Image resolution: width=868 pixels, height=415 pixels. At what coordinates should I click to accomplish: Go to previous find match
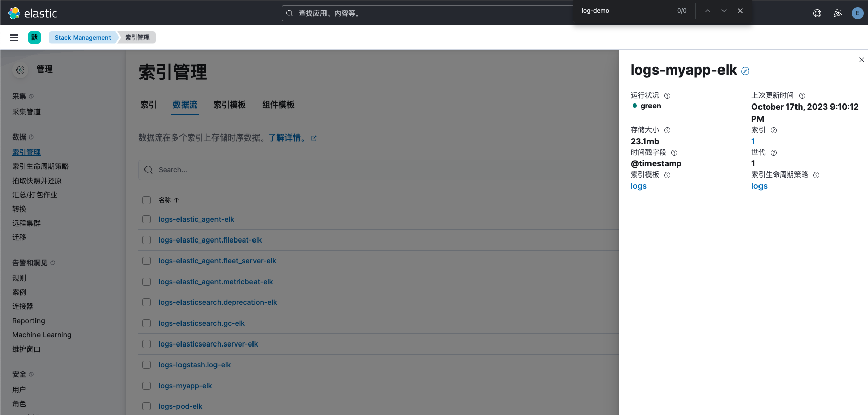tap(708, 11)
